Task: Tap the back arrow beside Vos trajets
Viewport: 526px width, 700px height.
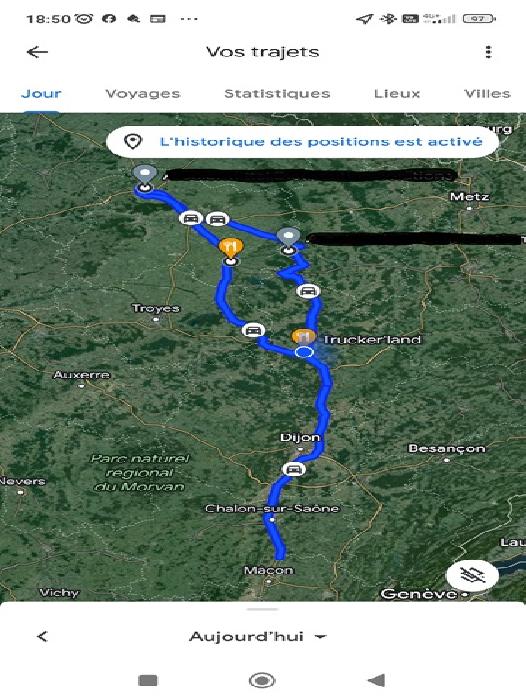Action: tap(38, 52)
